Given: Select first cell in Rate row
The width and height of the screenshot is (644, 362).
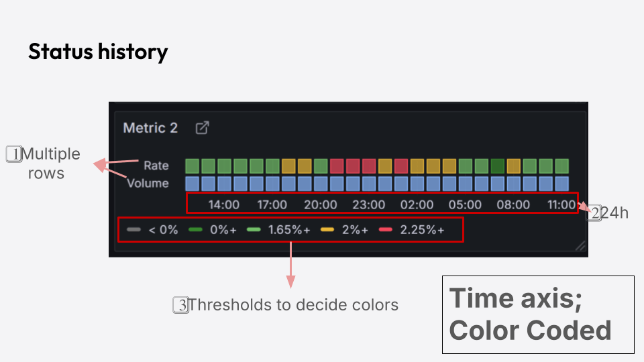Looking at the screenshot, I should click(x=193, y=166).
